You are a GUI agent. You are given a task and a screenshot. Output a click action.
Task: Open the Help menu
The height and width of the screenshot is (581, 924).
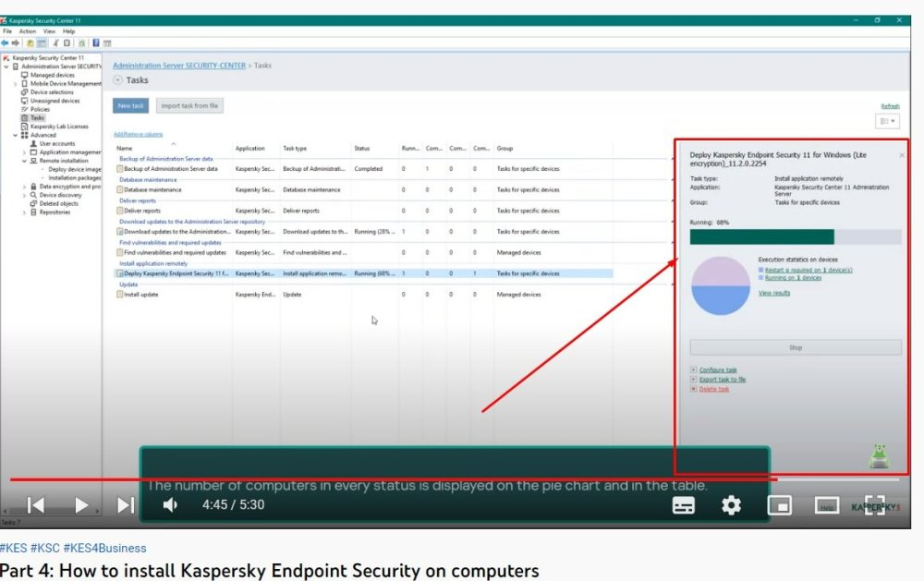[x=69, y=31]
